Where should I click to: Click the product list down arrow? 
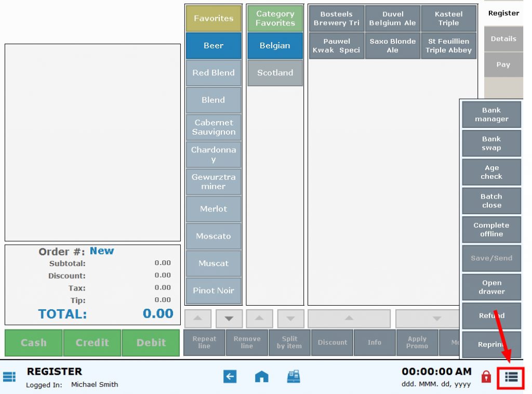click(x=428, y=318)
